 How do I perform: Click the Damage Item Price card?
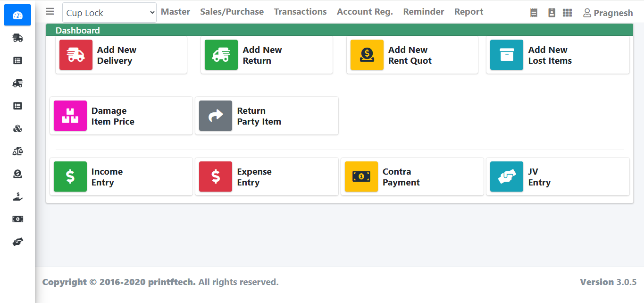[x=121, y=116]
